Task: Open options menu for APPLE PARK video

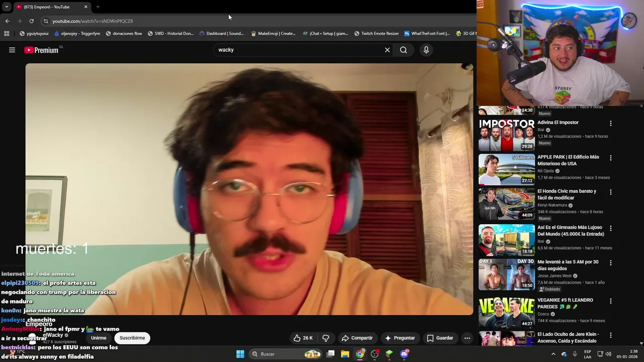Action: click(x=611, y=158)
